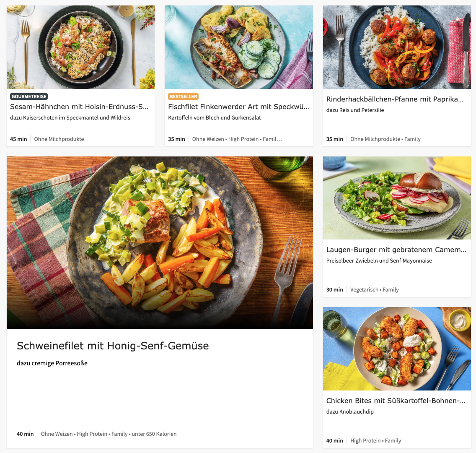Click the 'unter 650 Kalorien' tag line
The image size is (476, 453).
point(154,434)
